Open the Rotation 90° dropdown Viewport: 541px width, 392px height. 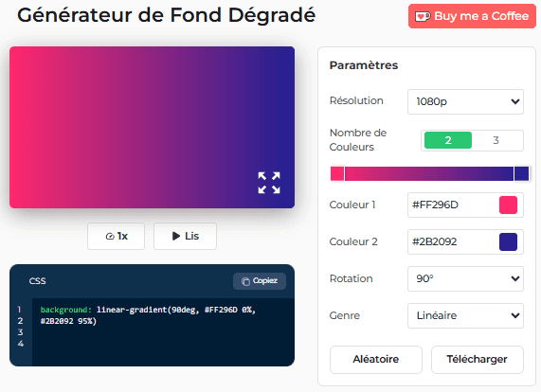pos(465,278)
